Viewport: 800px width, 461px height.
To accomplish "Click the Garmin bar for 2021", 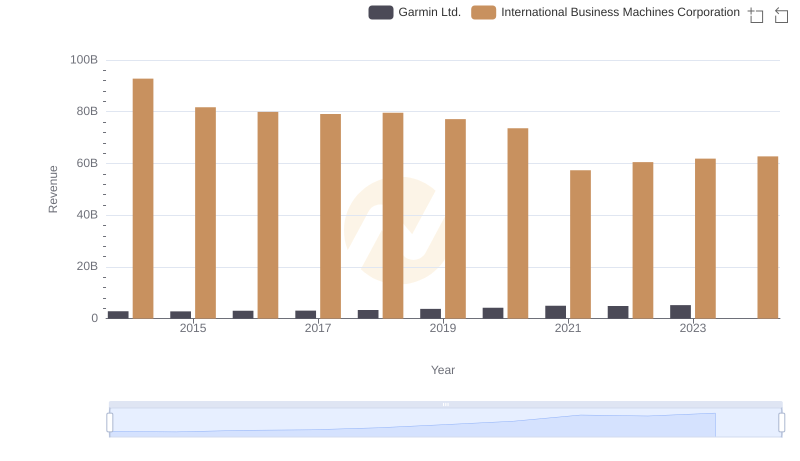I will (556, 312).
